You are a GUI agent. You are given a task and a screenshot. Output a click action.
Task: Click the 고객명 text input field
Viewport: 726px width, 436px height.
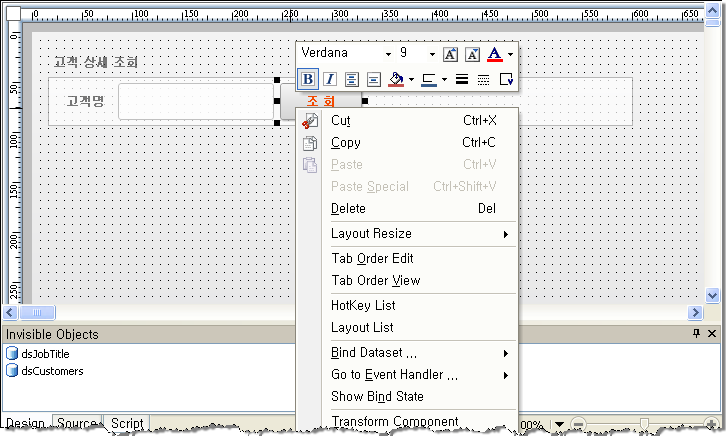point(197,101)
